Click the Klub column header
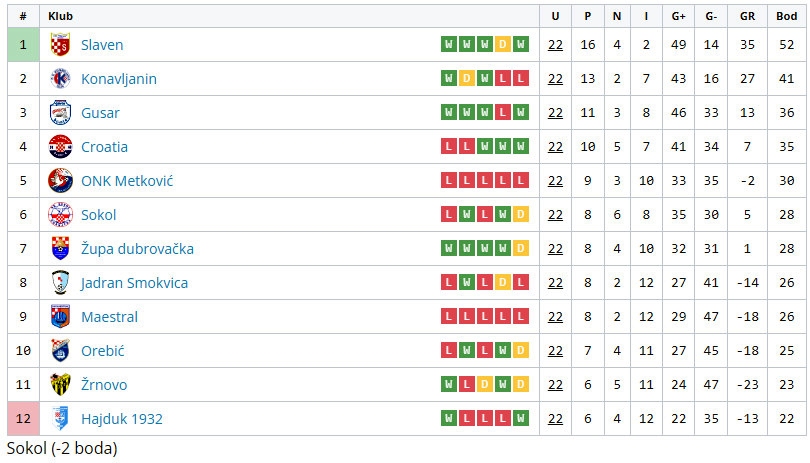Viewport: 810px width, 463px height. [61, 16]
